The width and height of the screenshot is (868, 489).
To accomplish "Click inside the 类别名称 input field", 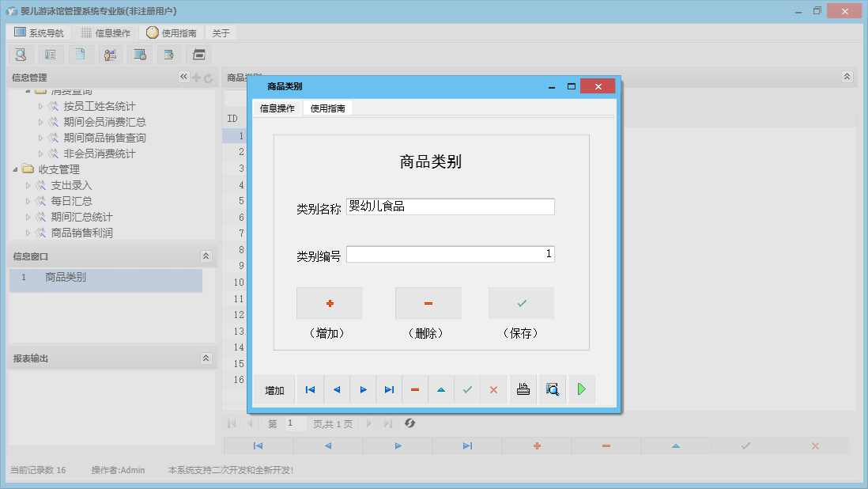I will pyautogui.click(x=451, y=206).
